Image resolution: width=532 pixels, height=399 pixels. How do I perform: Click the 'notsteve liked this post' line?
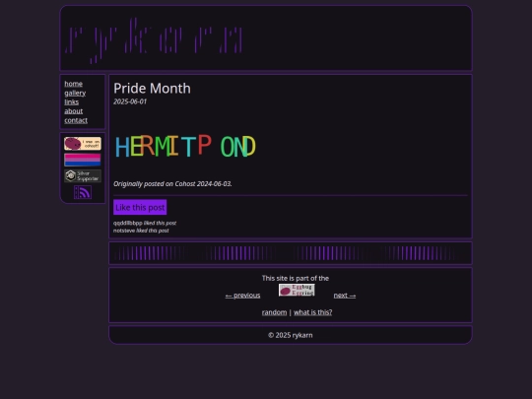coord(141,231)
